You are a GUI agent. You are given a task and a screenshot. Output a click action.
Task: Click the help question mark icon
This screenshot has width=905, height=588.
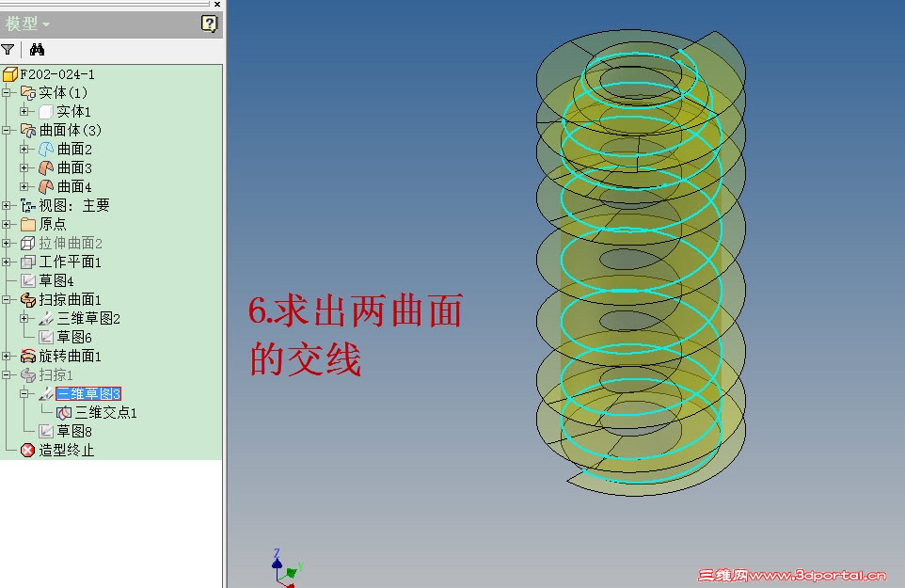pos(209,24)
